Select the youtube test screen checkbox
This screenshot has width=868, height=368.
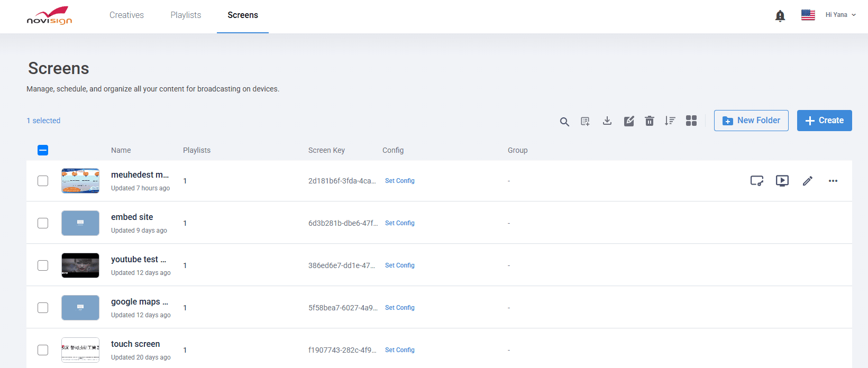click(43, 265)
